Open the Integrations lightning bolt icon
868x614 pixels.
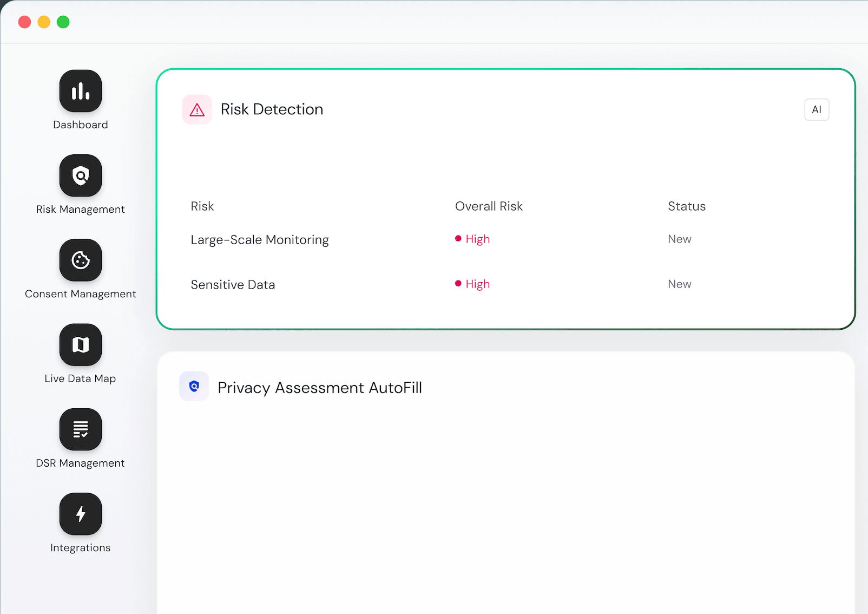[81, 513]
